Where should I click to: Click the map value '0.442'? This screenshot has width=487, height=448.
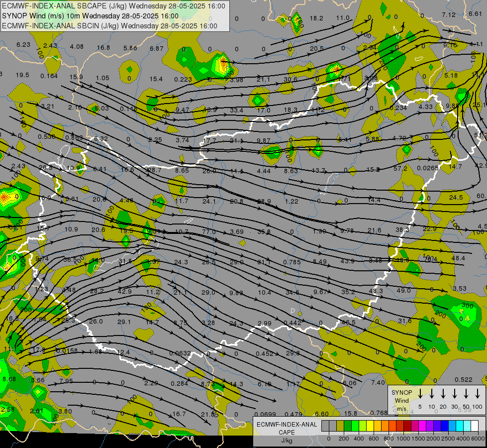[292, 323]
